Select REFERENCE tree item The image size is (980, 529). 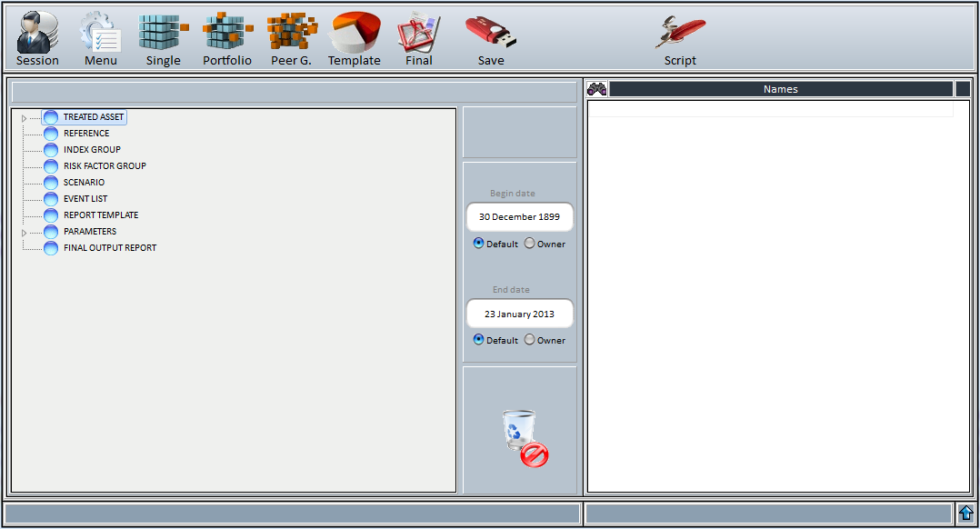(x=86, y=133)
